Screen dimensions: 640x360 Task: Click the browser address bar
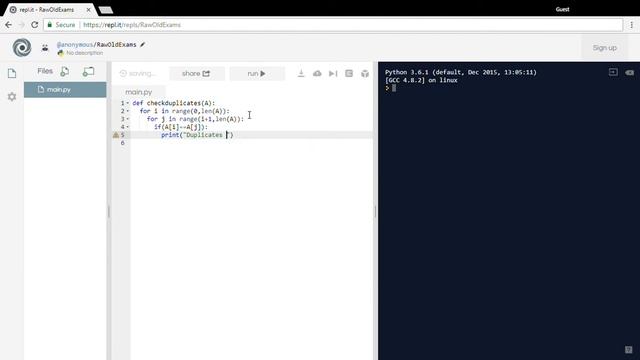point(333,25)
